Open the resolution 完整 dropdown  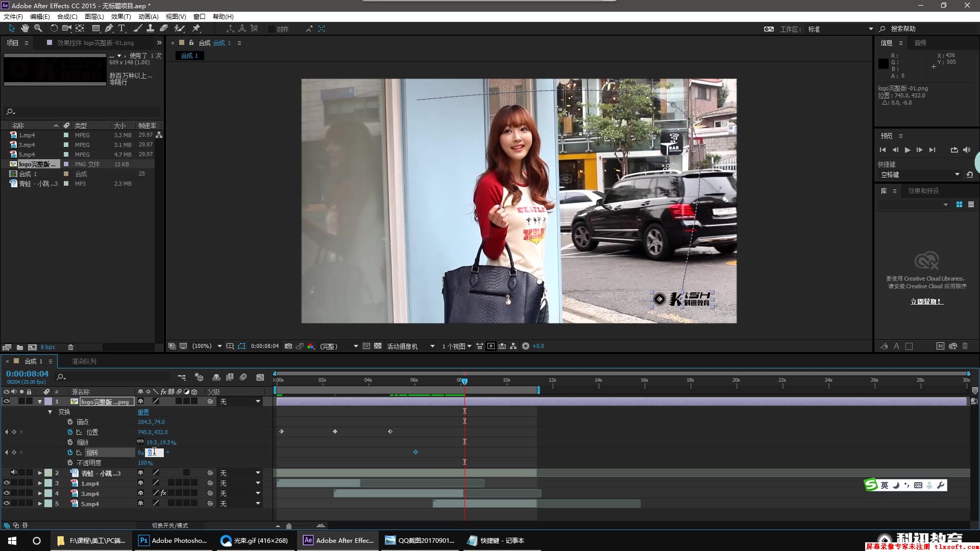point(339,346)
